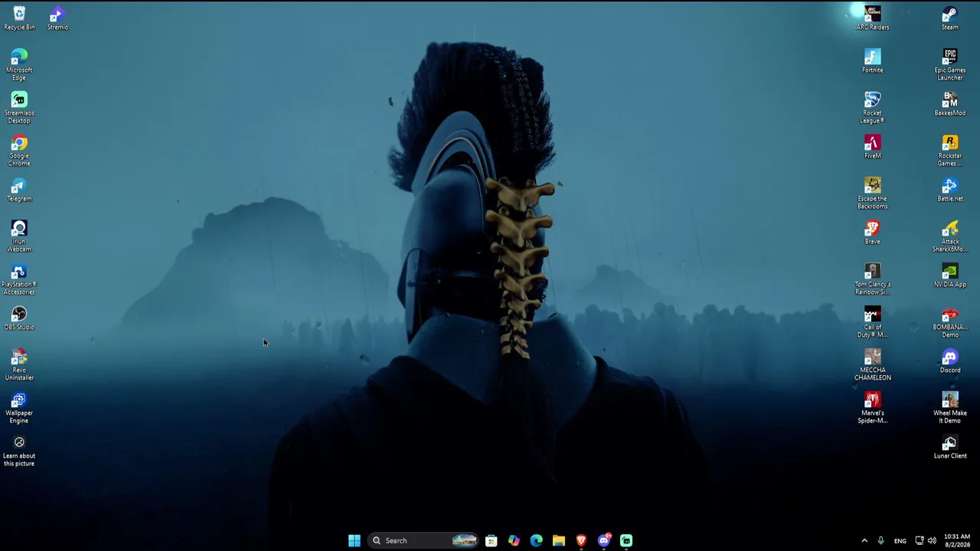Select the Call of Duty desktop shortcut

coord(873,322)
